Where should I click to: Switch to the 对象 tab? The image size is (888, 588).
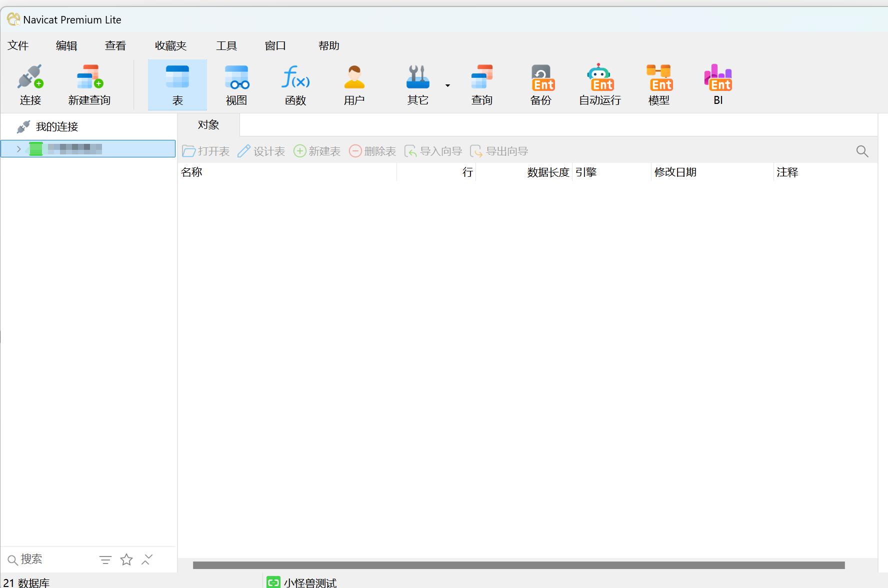tap(208, 124)
